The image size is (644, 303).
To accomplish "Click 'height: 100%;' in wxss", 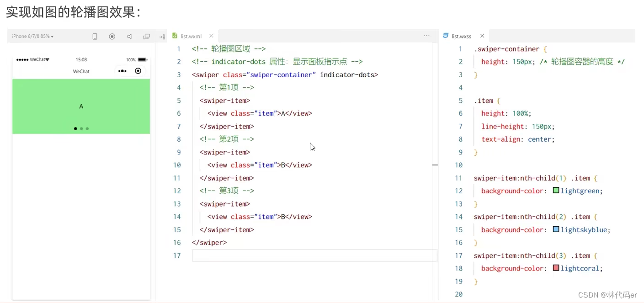I will (506, 113).
